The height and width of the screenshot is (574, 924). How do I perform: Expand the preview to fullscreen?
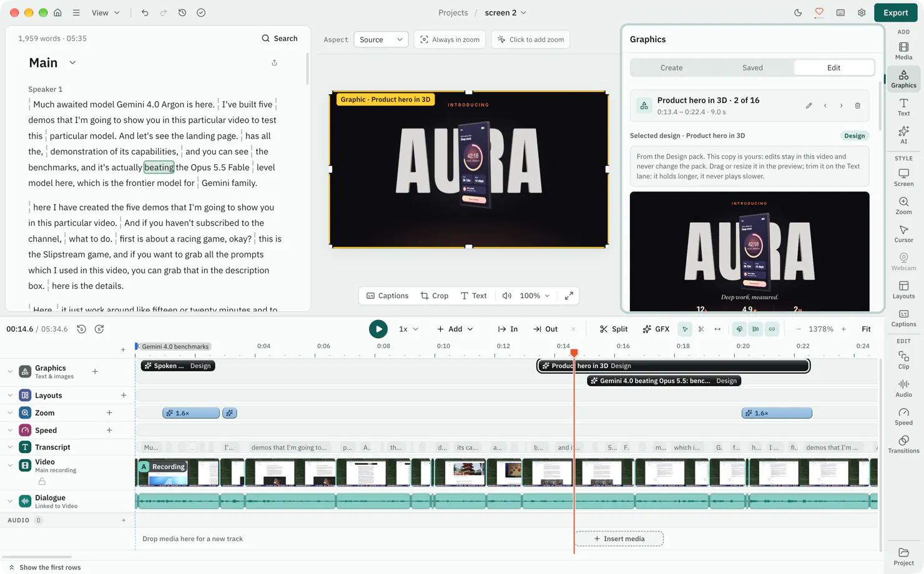[569, 296]
